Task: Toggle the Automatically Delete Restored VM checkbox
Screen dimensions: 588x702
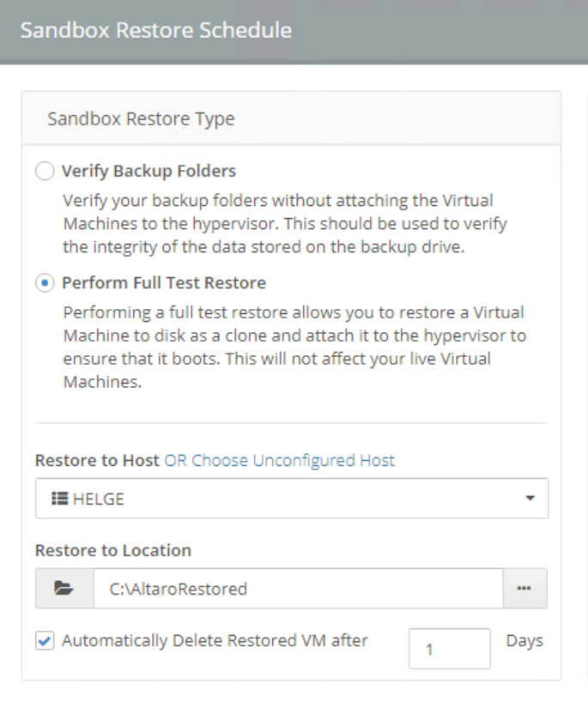Action: [x=45, y=640]
